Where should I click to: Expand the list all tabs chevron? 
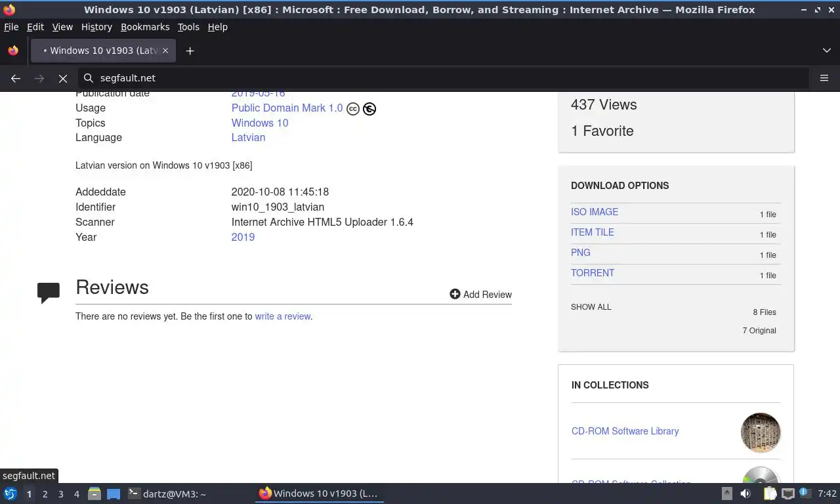click(x=827, y=51)
